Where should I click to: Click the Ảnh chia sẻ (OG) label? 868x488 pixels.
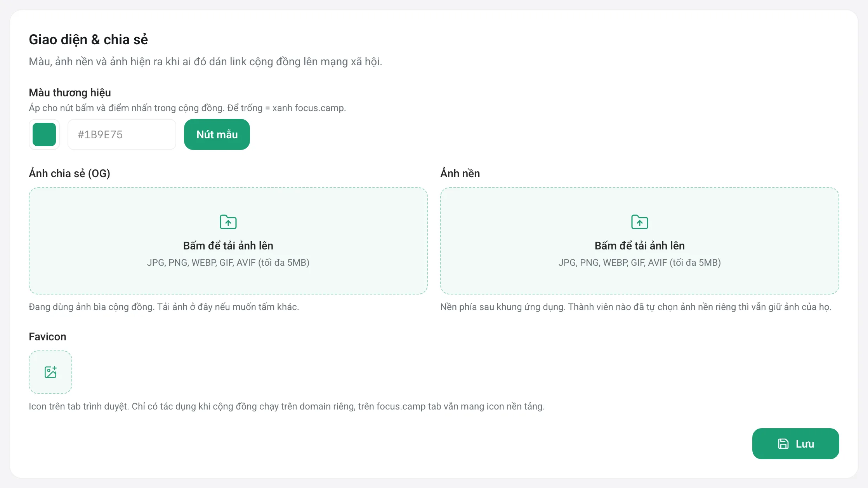pyautogui.click(x=69, y=173)
